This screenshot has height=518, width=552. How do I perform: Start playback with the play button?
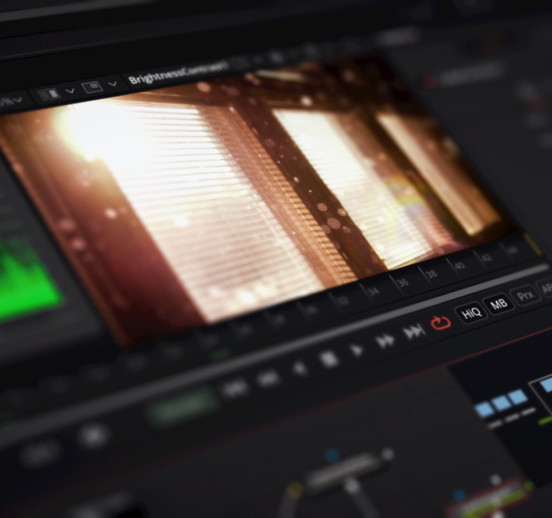tap(357, 350)
